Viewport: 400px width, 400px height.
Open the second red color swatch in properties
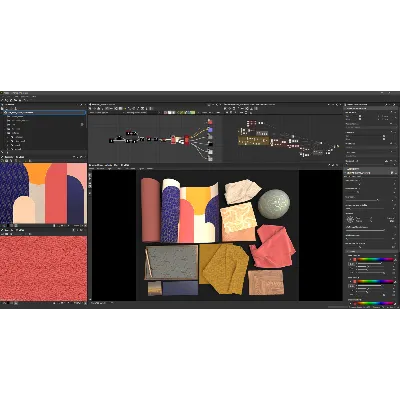click(x=355, y=282)
